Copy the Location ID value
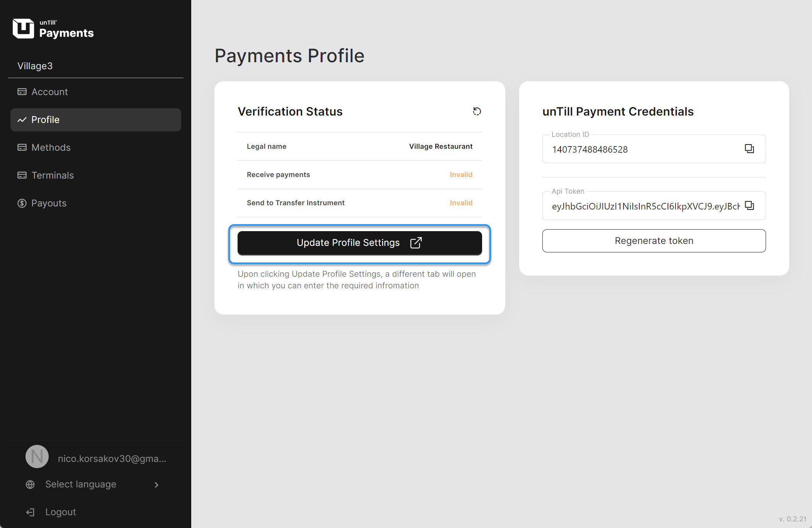 pos(749,149)
